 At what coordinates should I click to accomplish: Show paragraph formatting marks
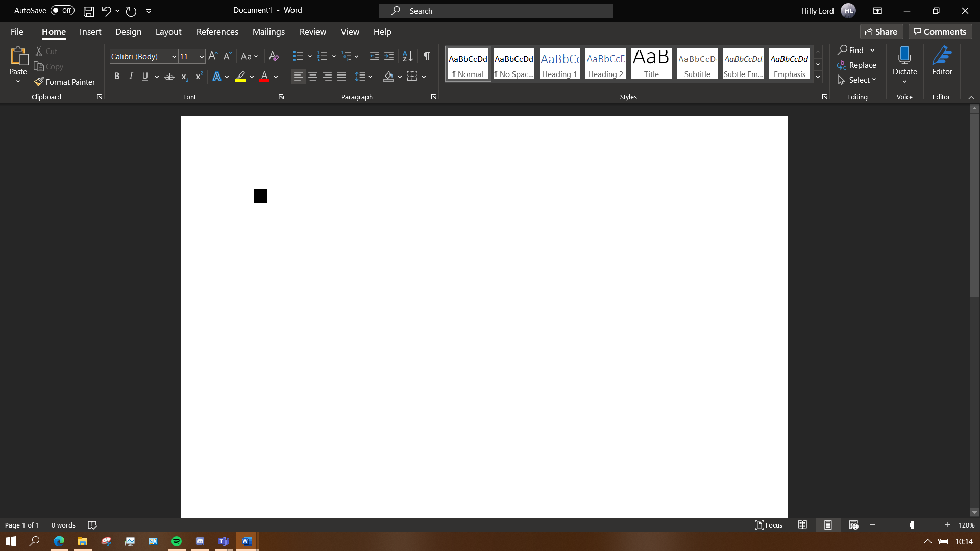[x=427, y=56]
